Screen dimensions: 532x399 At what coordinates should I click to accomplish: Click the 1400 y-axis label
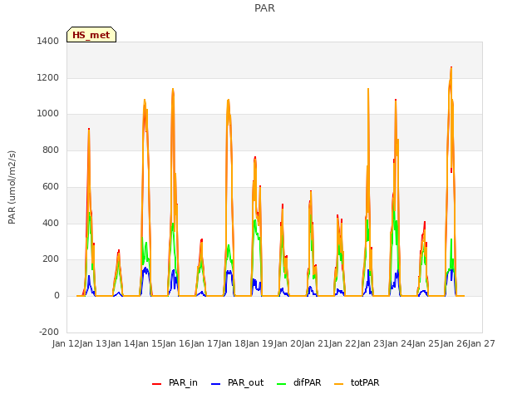[x=48, y=41]
